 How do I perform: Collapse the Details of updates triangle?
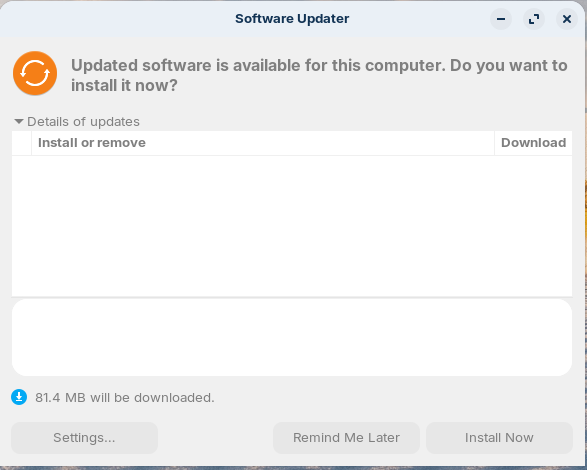pyautogui.click(x=19, y=121)
